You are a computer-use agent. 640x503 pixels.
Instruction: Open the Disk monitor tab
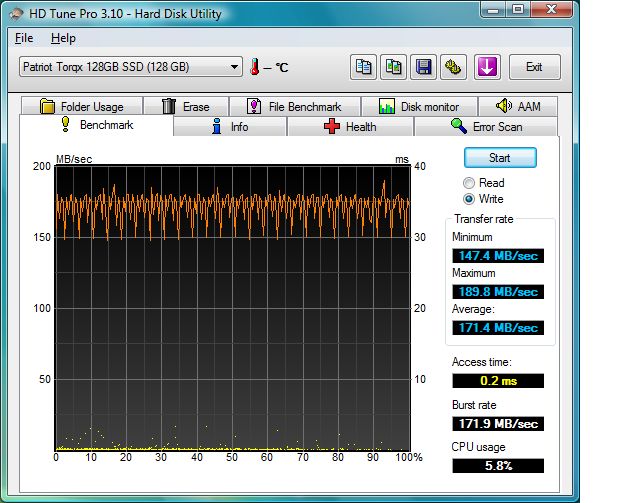[418, 107]
